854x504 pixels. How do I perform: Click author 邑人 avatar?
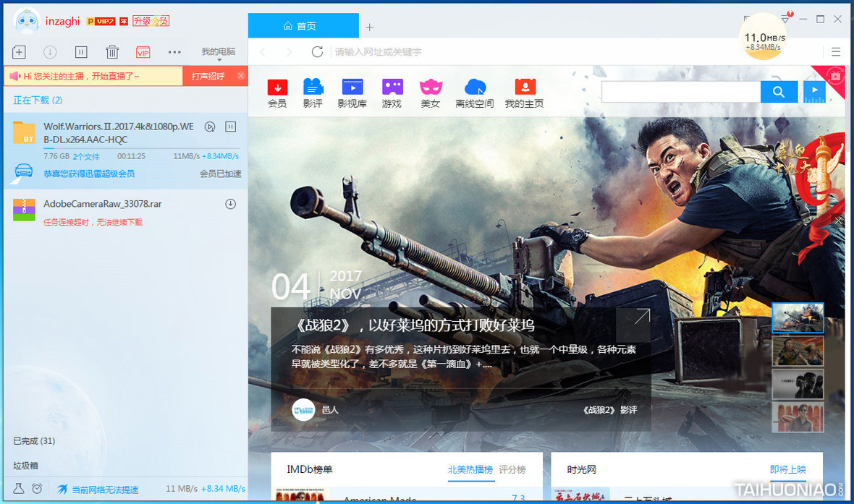pyautogui.click(x=303, y=410)
